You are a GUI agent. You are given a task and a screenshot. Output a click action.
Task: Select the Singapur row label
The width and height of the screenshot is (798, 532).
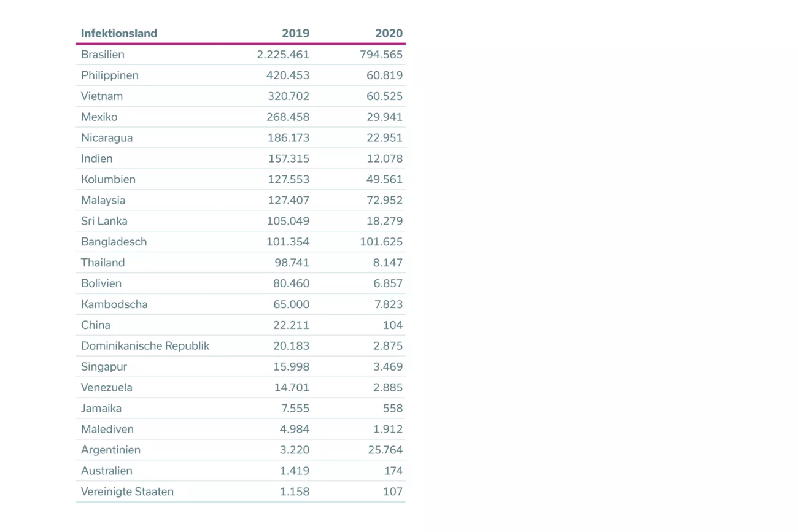104,367
